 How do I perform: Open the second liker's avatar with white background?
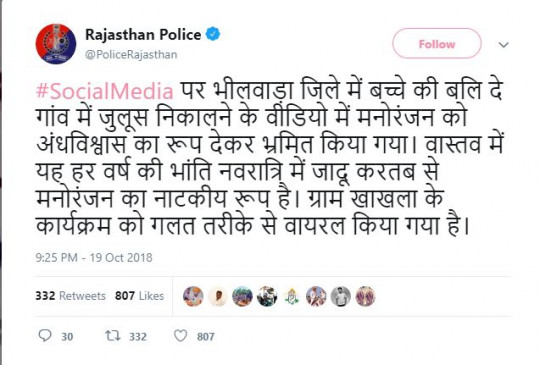tap(218, 296)
